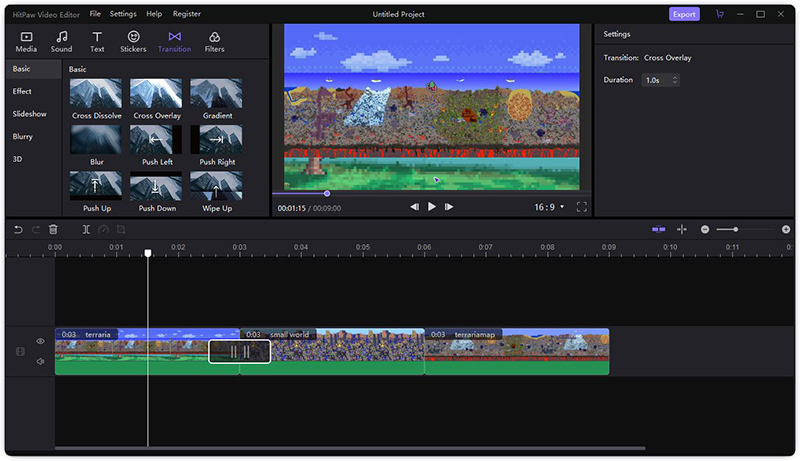Click the track lock film icon
The image size is (800, 461).
pos(20,351)
